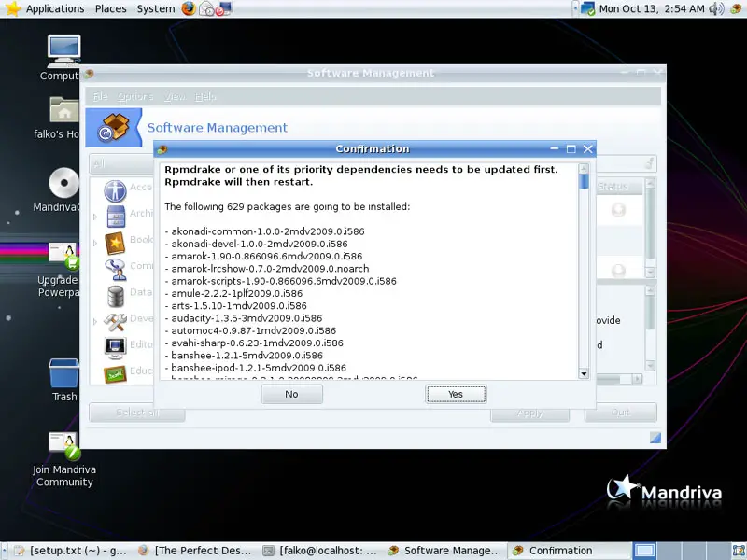Click the No button in Confirmation dialog
747x560 pixels.
coord(291,394)
